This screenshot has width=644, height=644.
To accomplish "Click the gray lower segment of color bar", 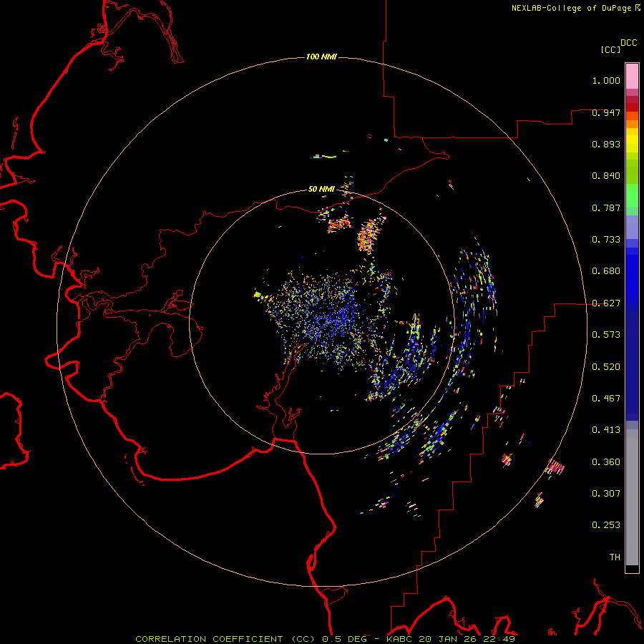I will pos(632,497).
